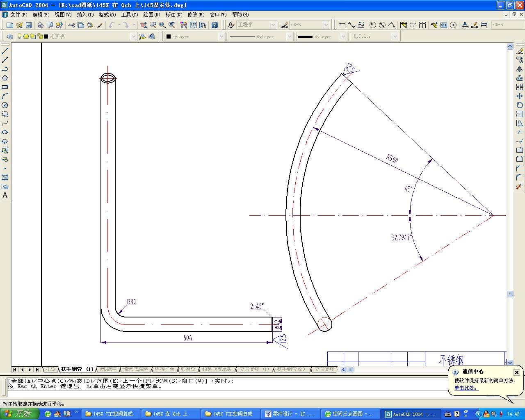The width and height of the screenshot is (525, 420).
Task: Close the 通信中心 notification balloon
Action: 517,372
